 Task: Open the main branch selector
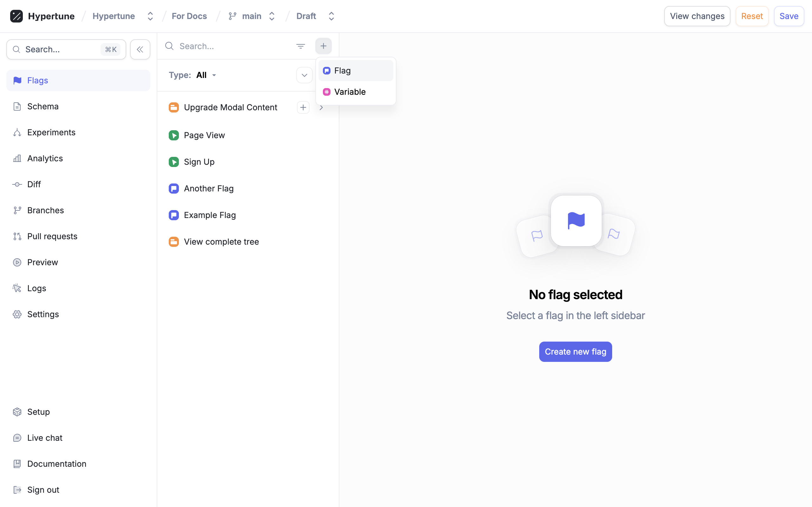pyautogui.click(x=252, y=16)
